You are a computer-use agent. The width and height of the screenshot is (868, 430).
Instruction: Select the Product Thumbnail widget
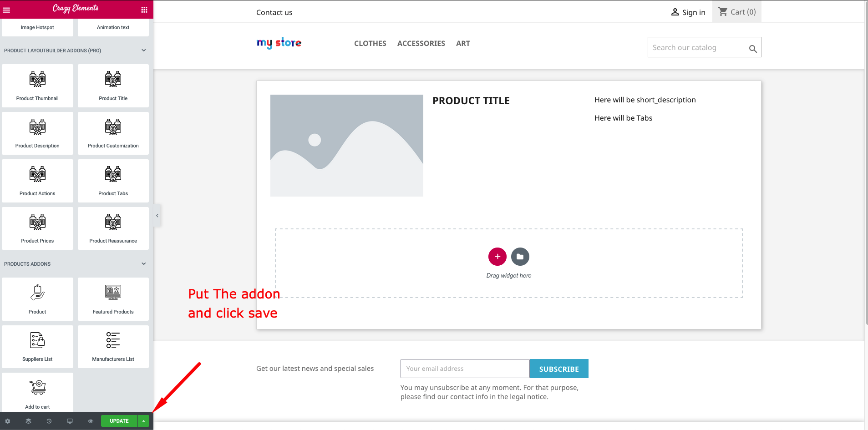[37, 86]
